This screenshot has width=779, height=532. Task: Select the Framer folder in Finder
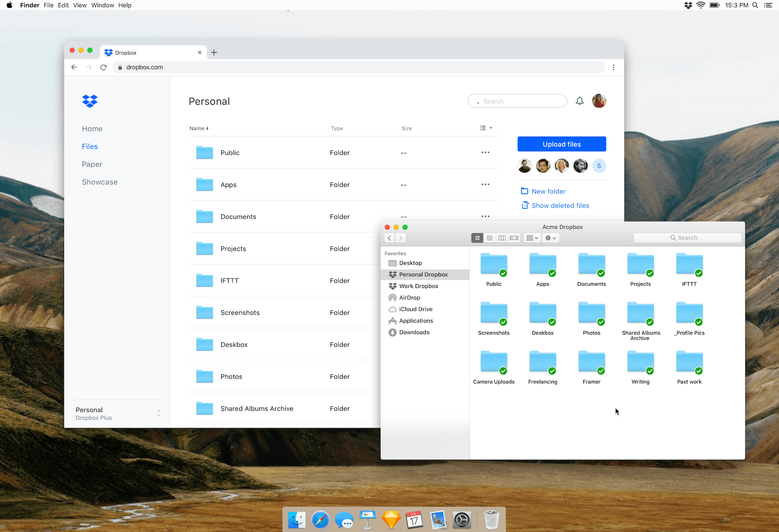click(x=591, y=368)
